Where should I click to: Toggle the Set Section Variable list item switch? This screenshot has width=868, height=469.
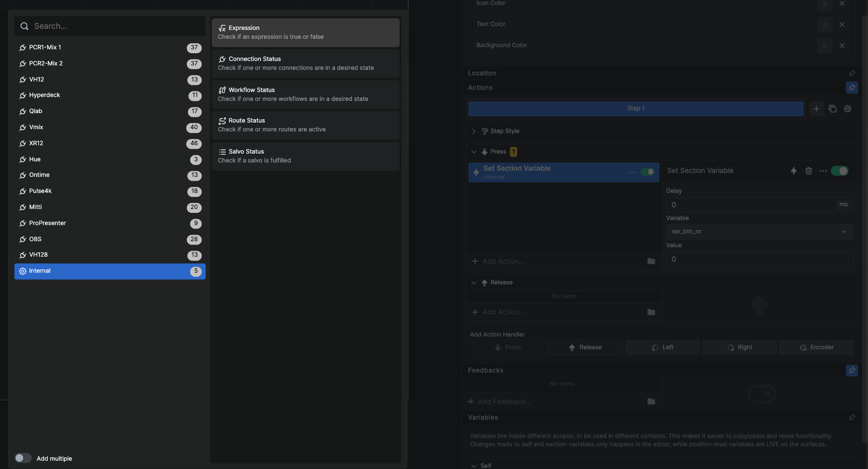(x=647, y=172)
